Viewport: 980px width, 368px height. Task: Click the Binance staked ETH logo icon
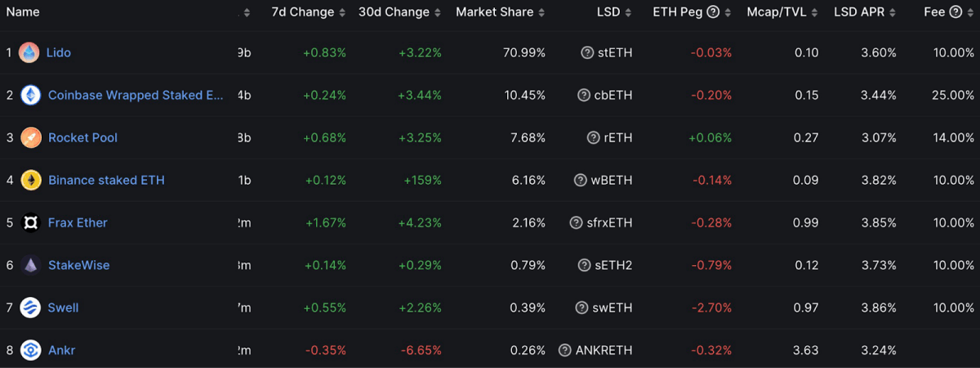tap(31, 180)
